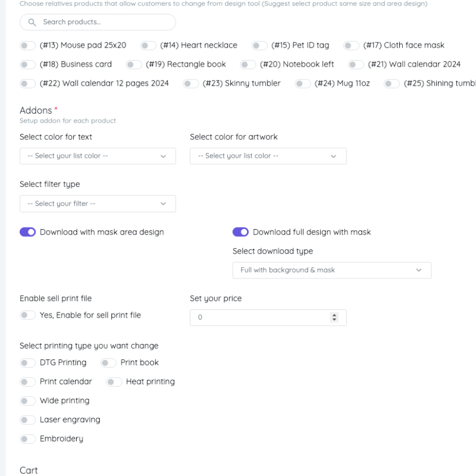Disable Download with mask area design
This screenshot has width=476, height=476.
coord(27,232)
